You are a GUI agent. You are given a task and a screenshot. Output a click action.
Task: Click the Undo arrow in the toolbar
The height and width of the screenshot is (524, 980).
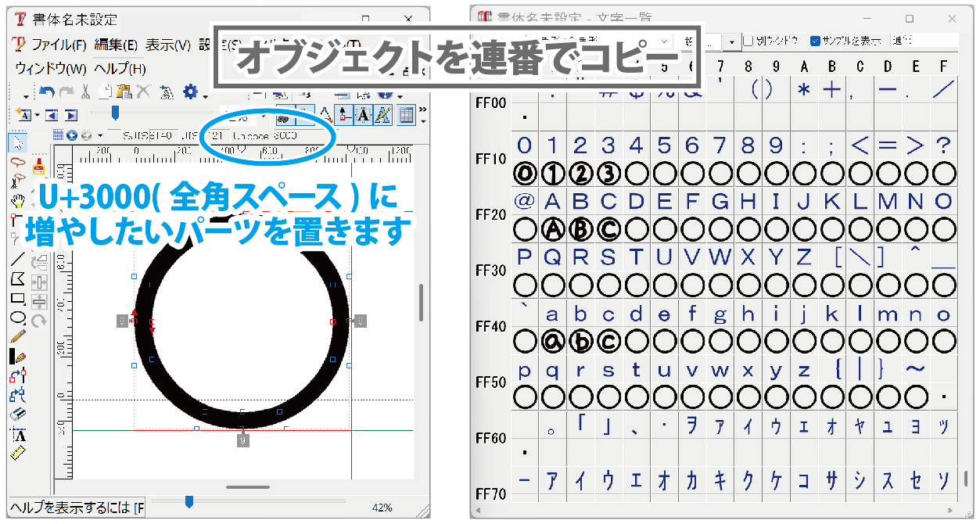pyautogui.click(x=48, y=92)
